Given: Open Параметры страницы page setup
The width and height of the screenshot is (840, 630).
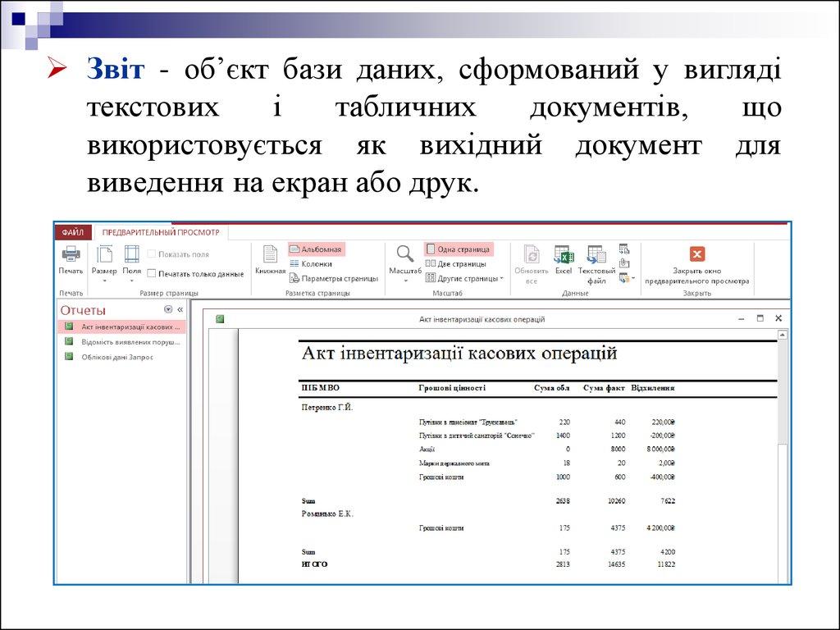Looking at the screenshot, I should pos(333,278).
